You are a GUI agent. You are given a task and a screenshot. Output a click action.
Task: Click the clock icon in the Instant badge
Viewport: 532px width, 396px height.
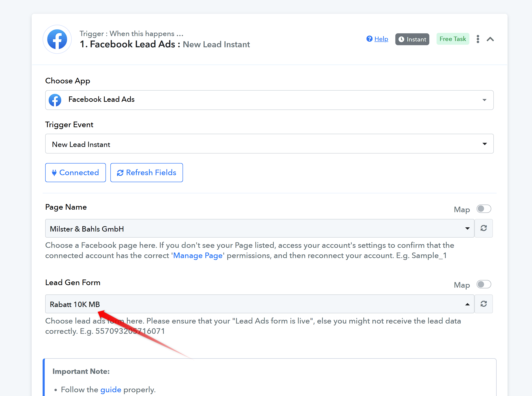[401, 39]
